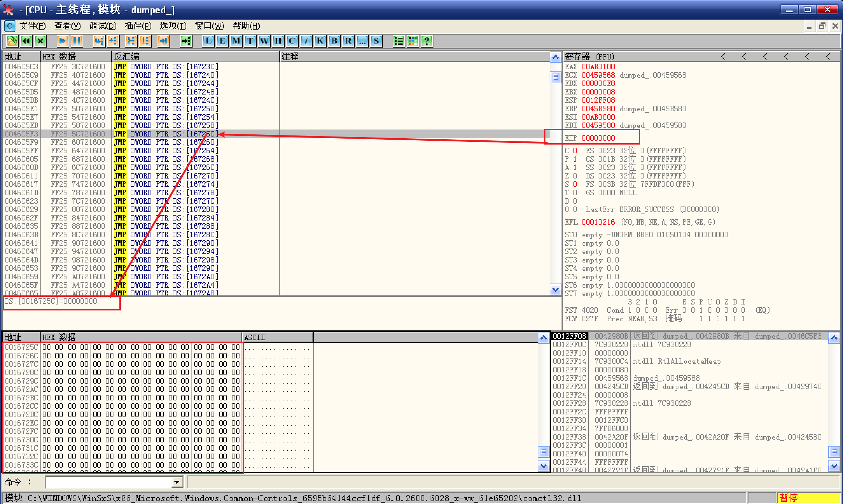The image size is (843, 504).
Task: Show Breakpoints window with B button
Action: pos(334,41)
